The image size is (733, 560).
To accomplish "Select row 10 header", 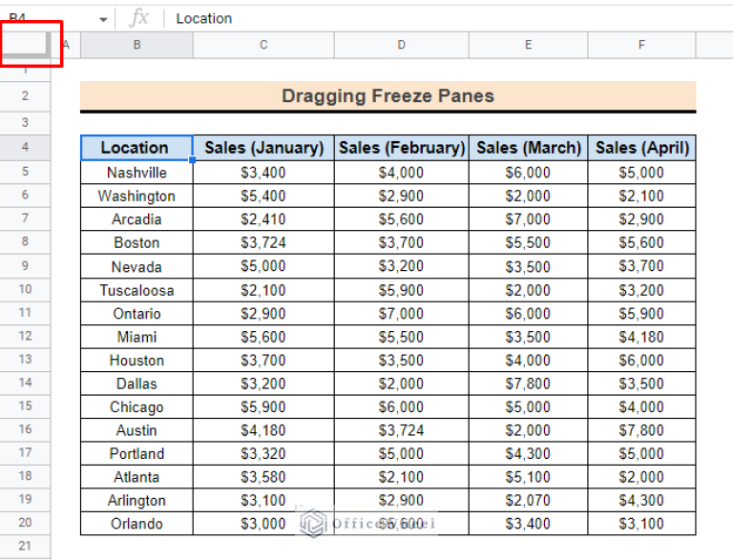I will (x=25, y=289).
